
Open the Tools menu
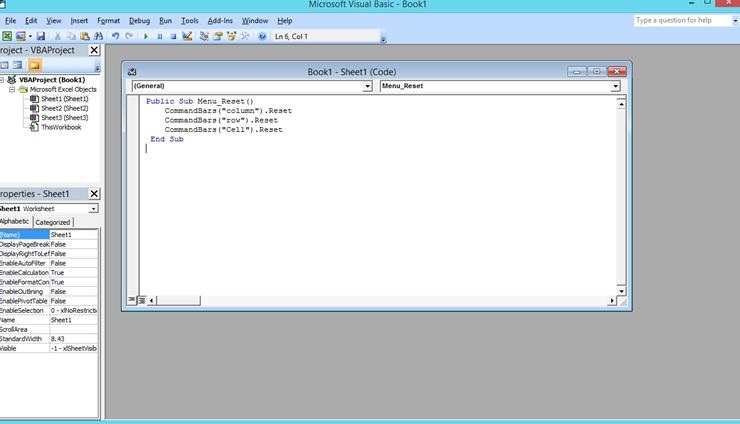[190, 21]
